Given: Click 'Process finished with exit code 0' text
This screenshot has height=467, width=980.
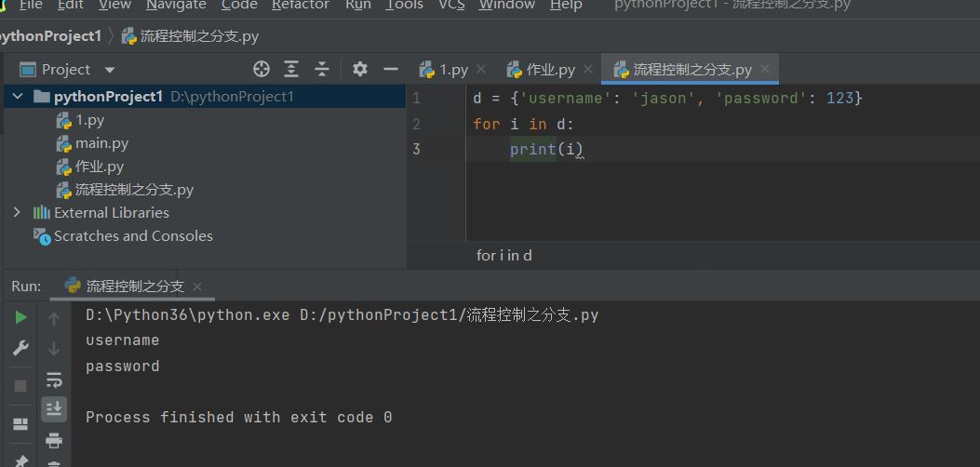Looking at the screenshot, I should pyautogui.click(x=239, y=417).
